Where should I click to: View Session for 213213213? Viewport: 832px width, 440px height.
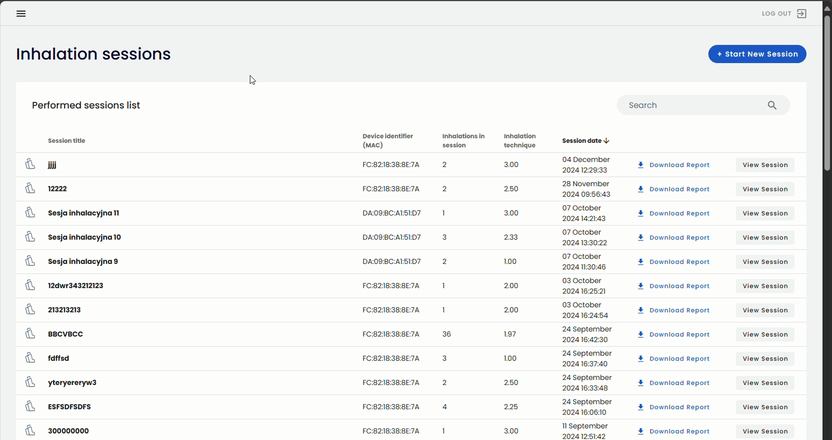tap(765, 310)
